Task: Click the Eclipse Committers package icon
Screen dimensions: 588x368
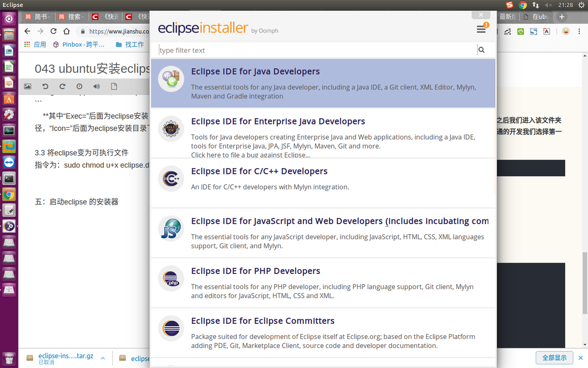Action: tap(171, 328)
